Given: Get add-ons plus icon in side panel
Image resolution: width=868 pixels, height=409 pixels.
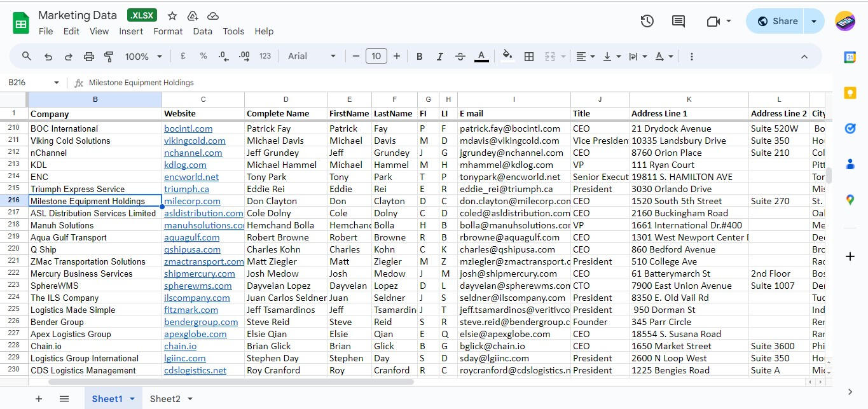Looking at the screenshot, I should [x=850, y=256].
